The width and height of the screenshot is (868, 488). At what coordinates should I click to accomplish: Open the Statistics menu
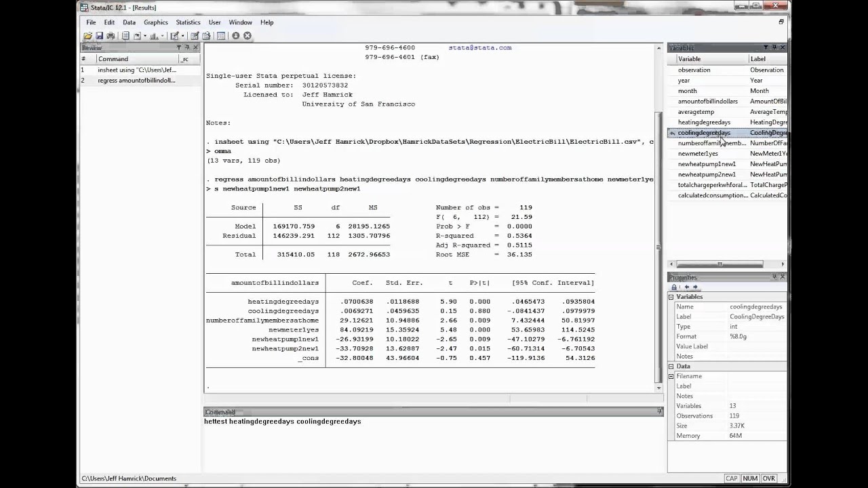tap(189, 22)
